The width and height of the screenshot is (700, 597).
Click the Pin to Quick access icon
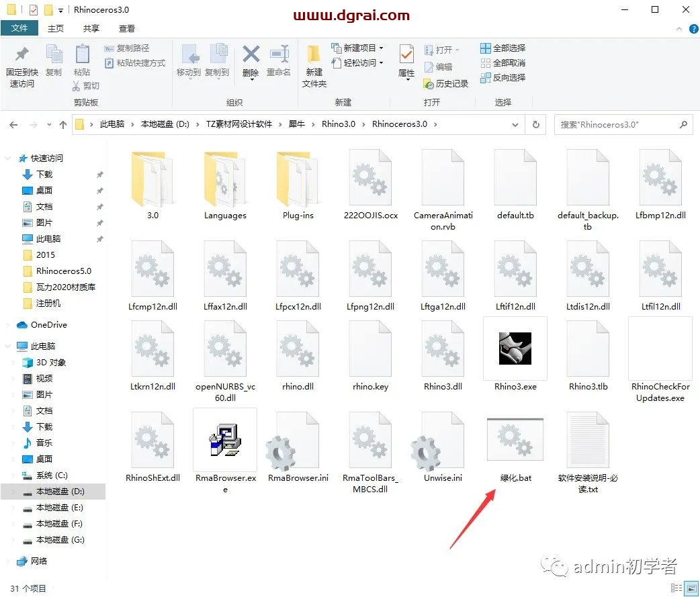coord(21,55)
